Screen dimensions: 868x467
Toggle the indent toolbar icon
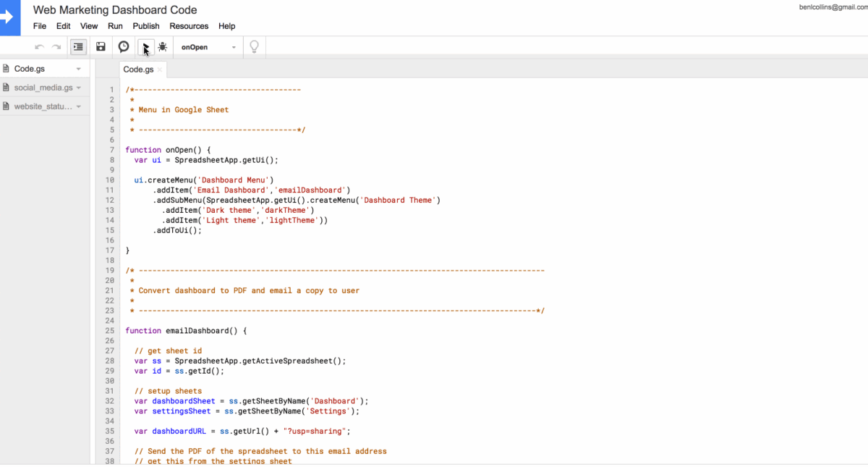[78, 47]
